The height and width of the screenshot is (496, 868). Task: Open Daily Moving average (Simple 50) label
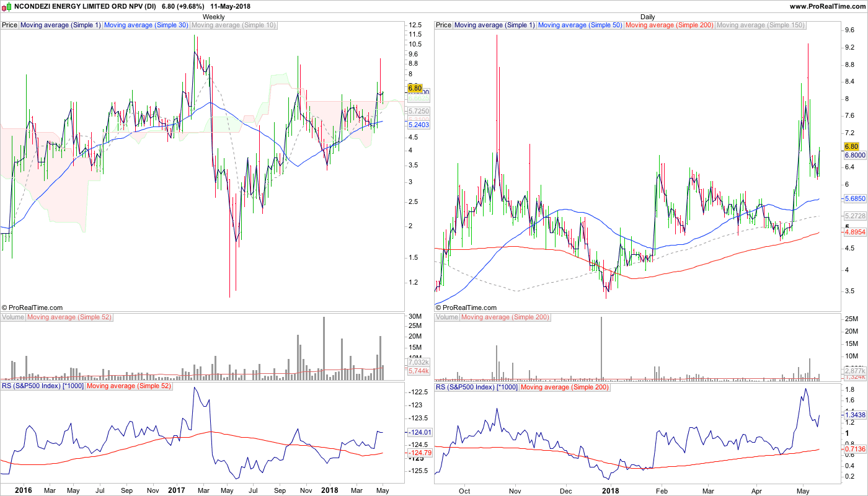tap(580, 25)
